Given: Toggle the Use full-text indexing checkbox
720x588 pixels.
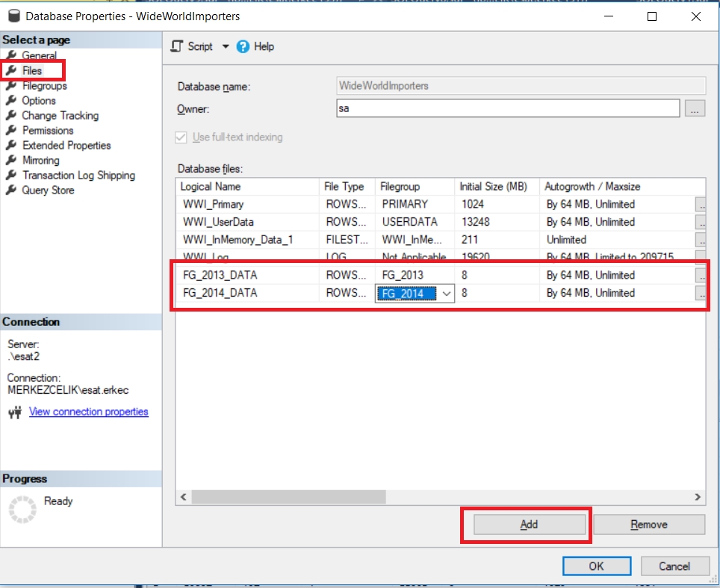Looking at the screenshot, I should pos(180,137).
